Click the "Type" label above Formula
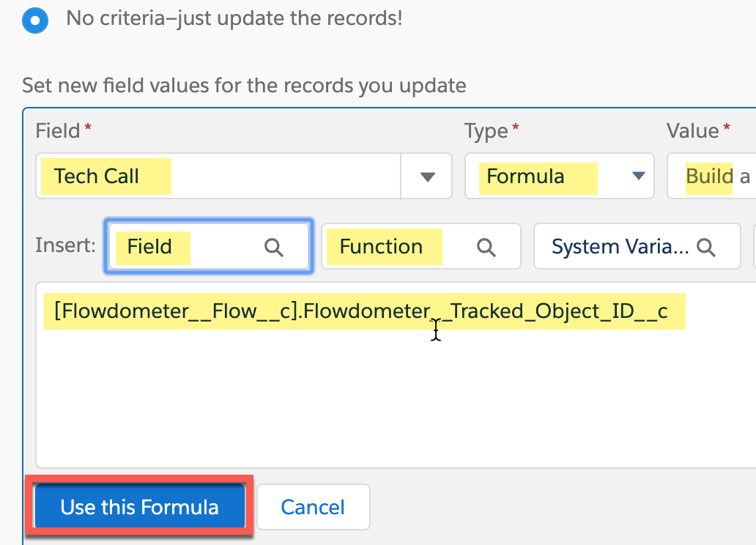This screenshot has height=545, width=756. (486, 131)
